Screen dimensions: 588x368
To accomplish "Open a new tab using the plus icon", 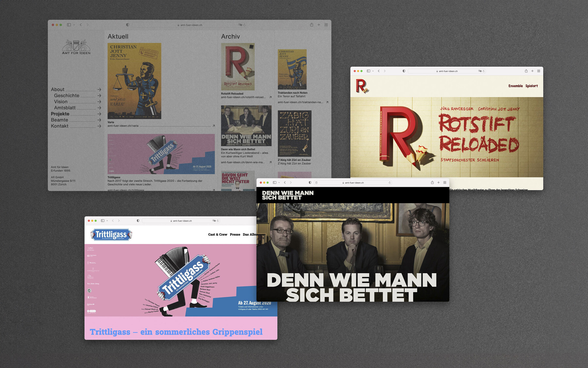I will click(319, 25).
